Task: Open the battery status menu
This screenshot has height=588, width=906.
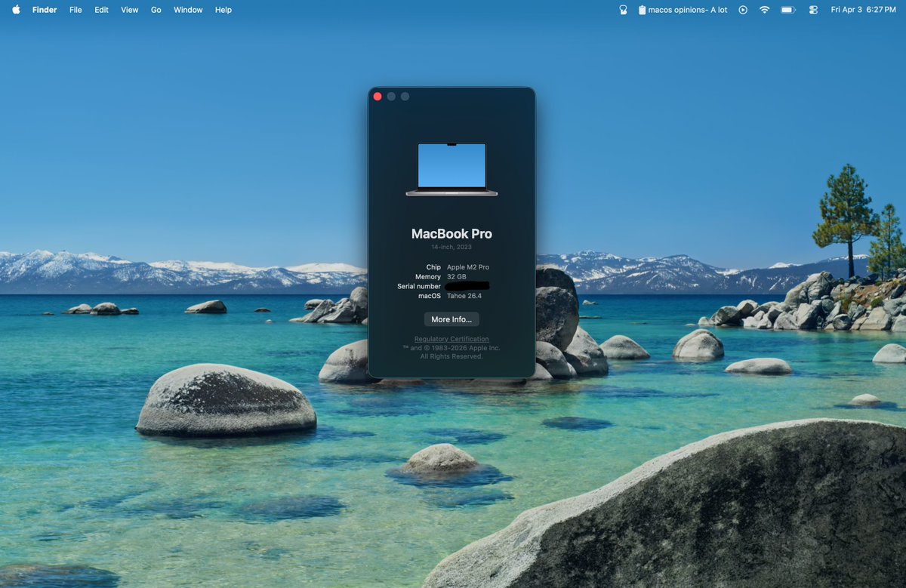Action: [788, 10]
